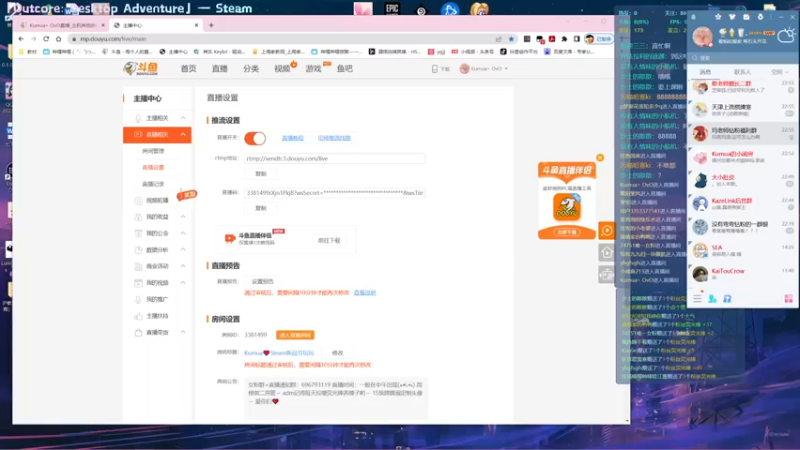Open the 天津上流棋牌室 chat in QQ

(742, 110)
